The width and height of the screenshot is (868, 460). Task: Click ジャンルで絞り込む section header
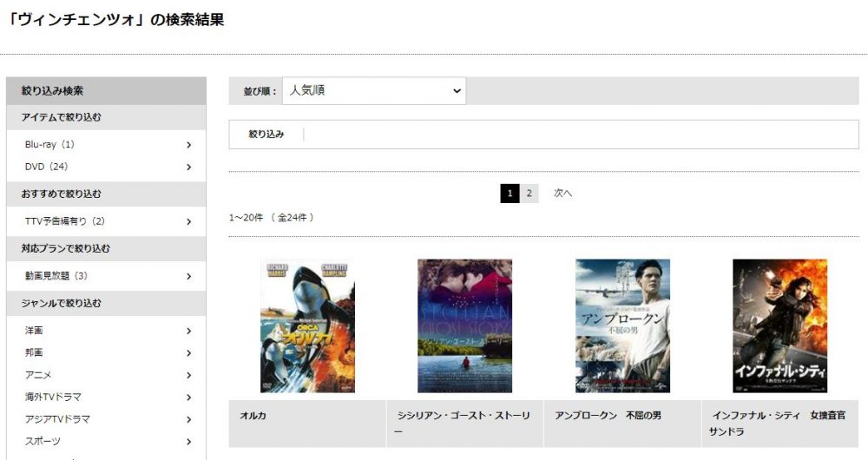coord(106,304)
